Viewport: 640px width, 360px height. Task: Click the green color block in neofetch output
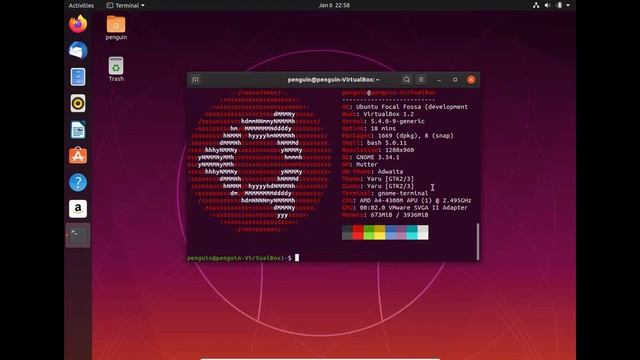point(369,233)
